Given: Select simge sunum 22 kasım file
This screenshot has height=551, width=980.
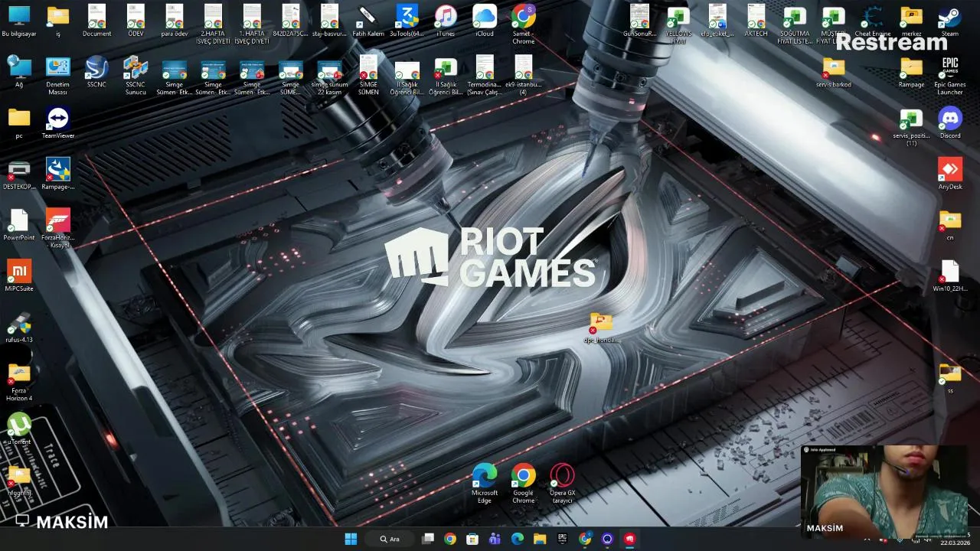Looking at the screenshot, I should click(x=329, y=76).
